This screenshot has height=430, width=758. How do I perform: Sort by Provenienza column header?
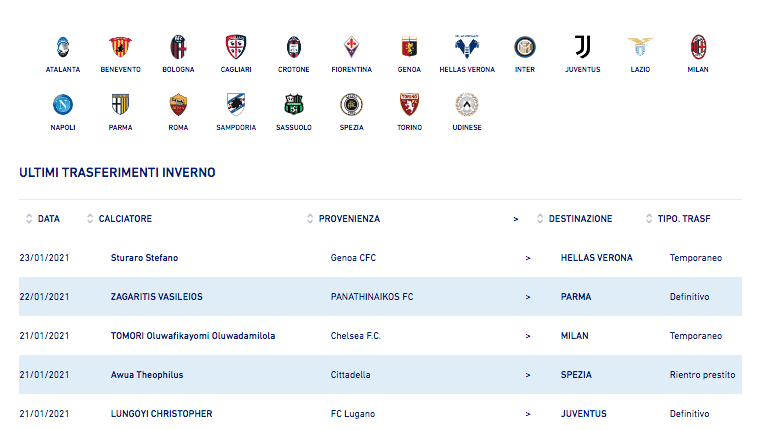[348, 218]
